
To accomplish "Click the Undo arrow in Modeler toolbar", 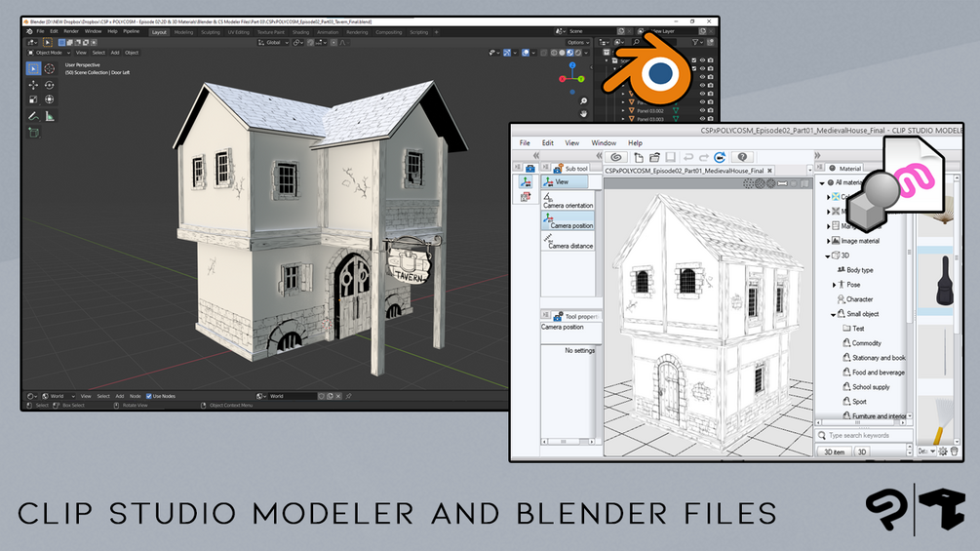I will click(x=688, y=157).
